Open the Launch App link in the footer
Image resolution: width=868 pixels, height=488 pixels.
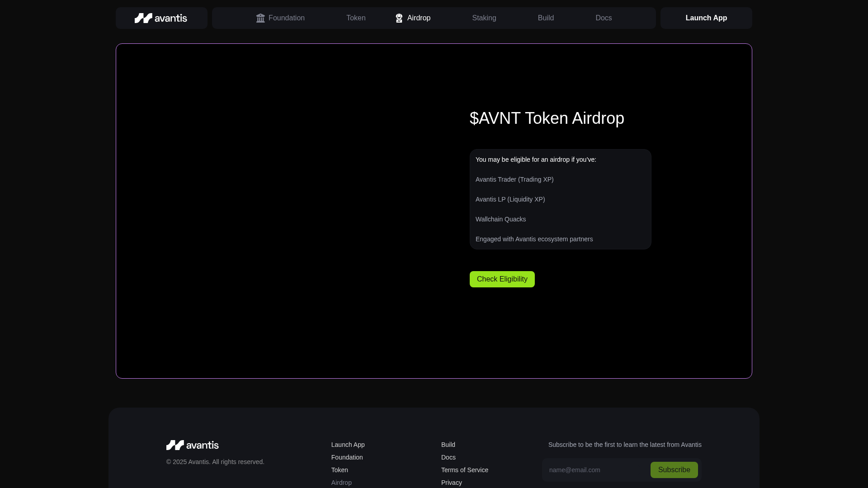[x=348, y=445]
